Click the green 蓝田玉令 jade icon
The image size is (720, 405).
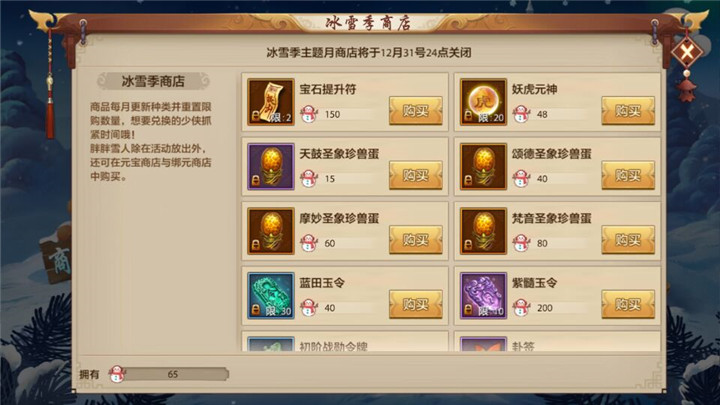coord(270,296)
